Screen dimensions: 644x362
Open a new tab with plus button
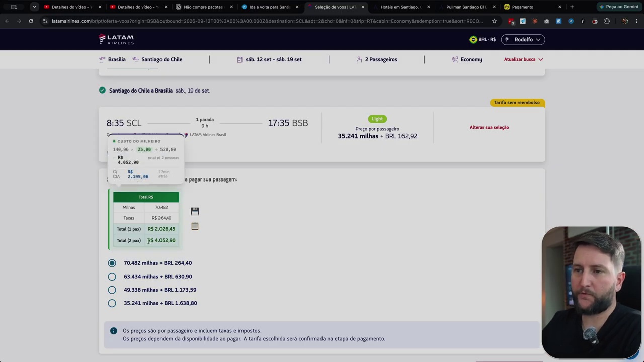(x=572, y=7)
